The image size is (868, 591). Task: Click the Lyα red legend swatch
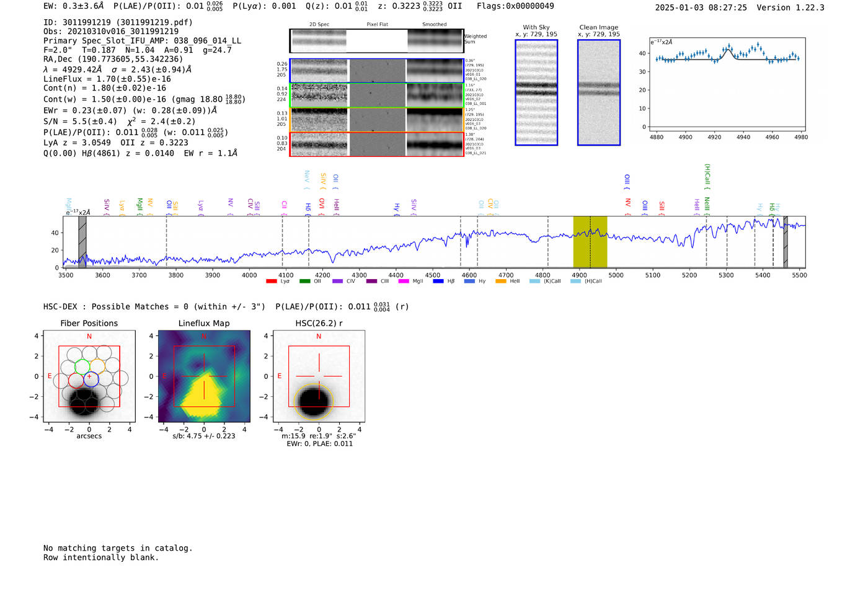click(x=271, y=282)
